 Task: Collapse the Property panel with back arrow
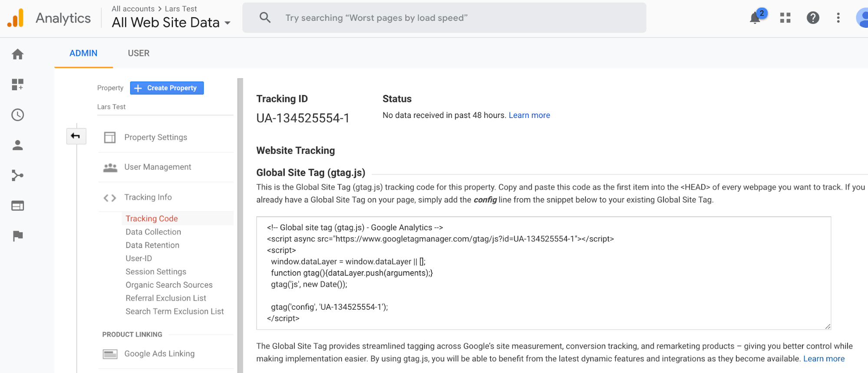click(x=76, y=136)
